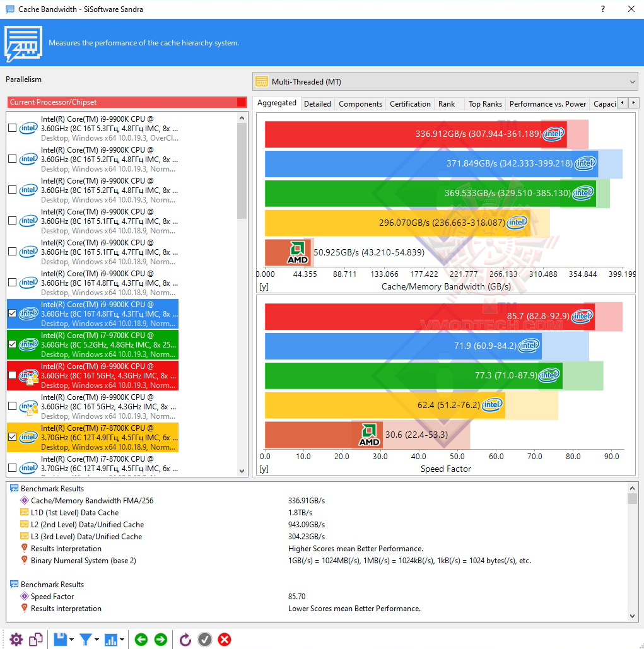Click the Intel logo in the green i7-9700K row
Image resolution: width=644 pixels, height=649 pixels.
tap(28, 344)
